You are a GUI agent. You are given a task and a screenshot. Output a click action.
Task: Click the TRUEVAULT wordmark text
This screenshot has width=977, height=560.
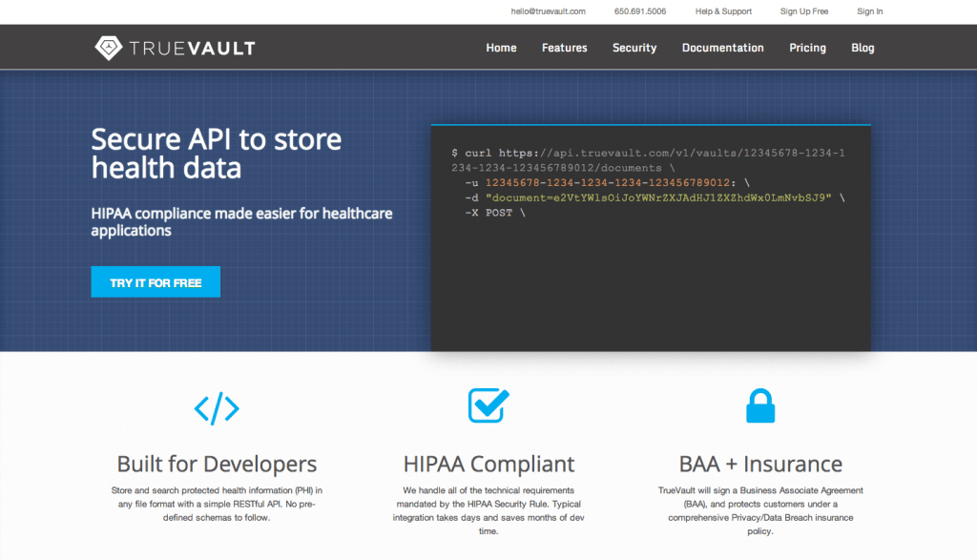[192, 49]
